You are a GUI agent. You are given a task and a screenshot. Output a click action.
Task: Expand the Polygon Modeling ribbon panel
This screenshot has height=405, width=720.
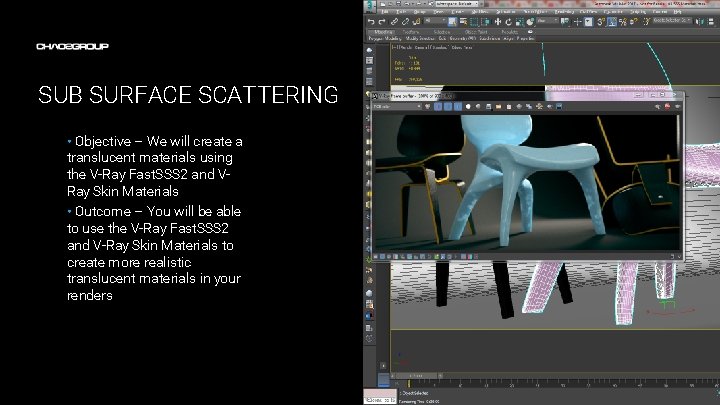[385, 39]
